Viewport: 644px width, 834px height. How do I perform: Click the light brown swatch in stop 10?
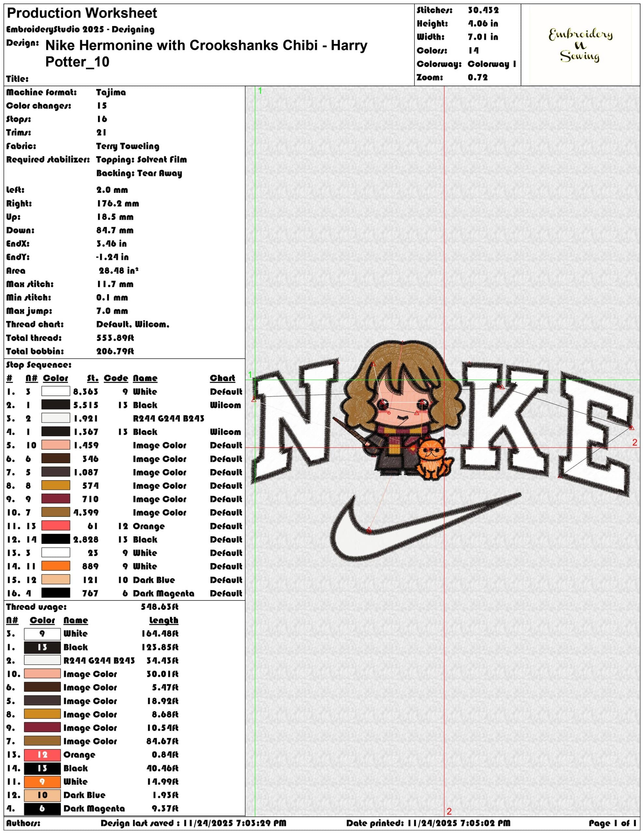tap(56, 512)
